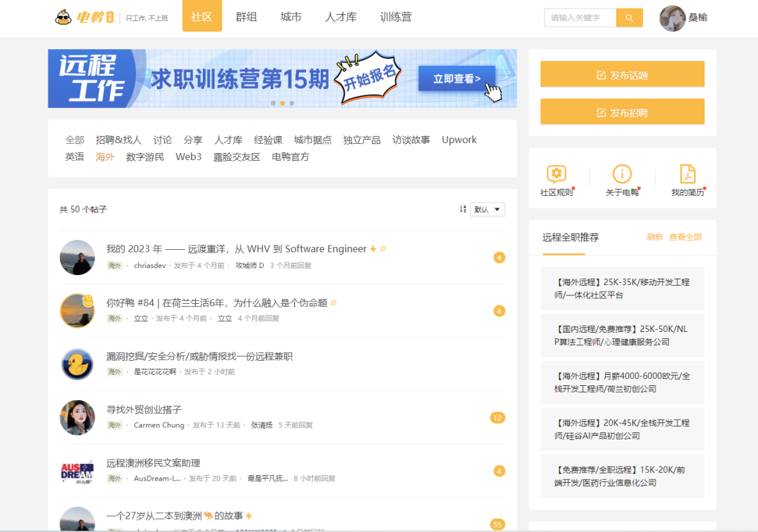Open the 关于电鸭 info icon
758x532 pixels.
[622, 174]
